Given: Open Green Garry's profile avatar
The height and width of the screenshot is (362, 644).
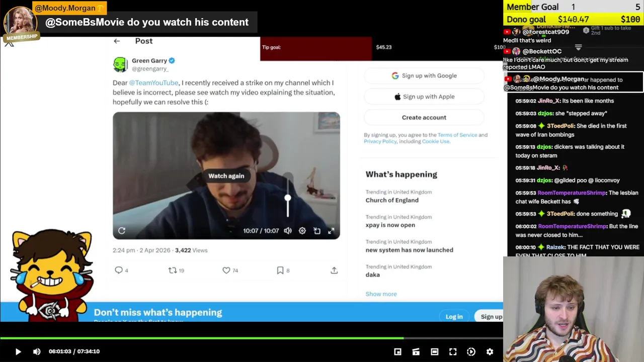Looking at the screenshot, I should pyautogui.click(x=120, y=64).
